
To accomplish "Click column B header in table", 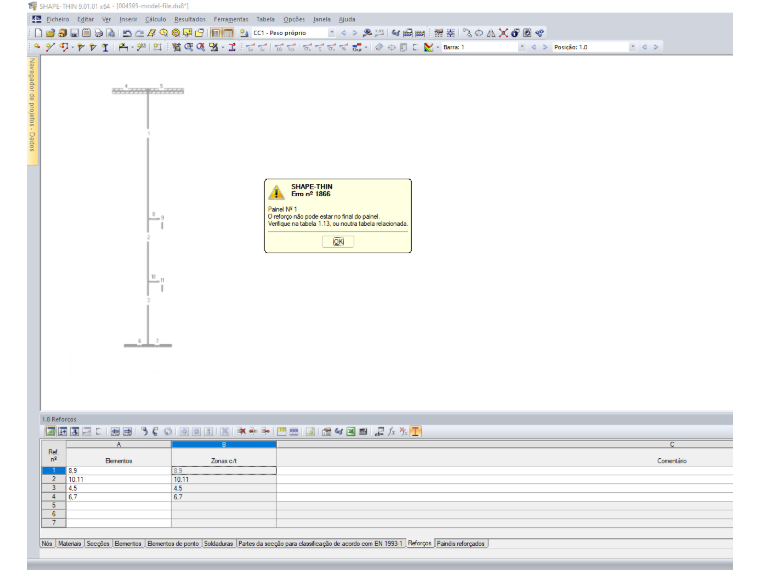I will [224, 444].
